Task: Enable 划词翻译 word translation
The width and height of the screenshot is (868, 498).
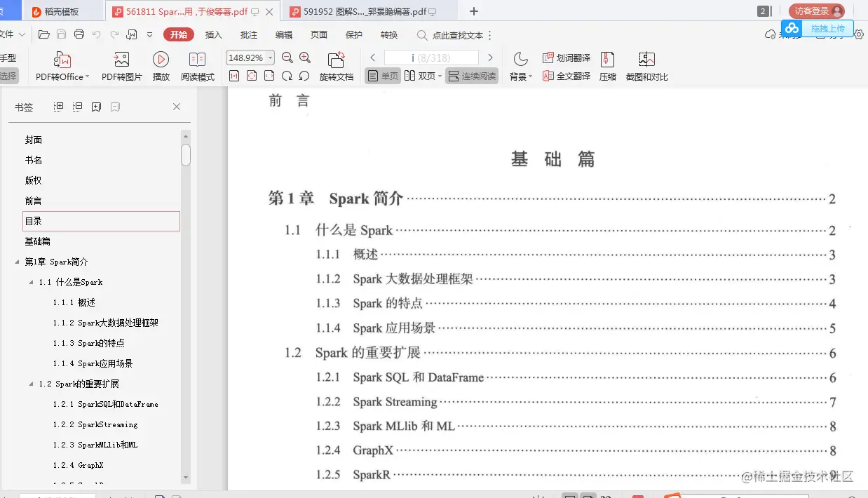Action: [567, 58]
